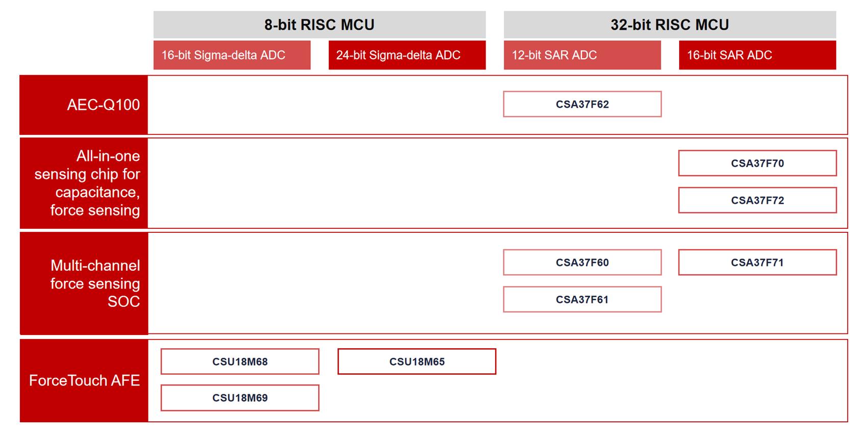Select the CSA37F71 chip
Image resolution: width=868 pixels, height=432 pixels.
(x=757, y=262)
